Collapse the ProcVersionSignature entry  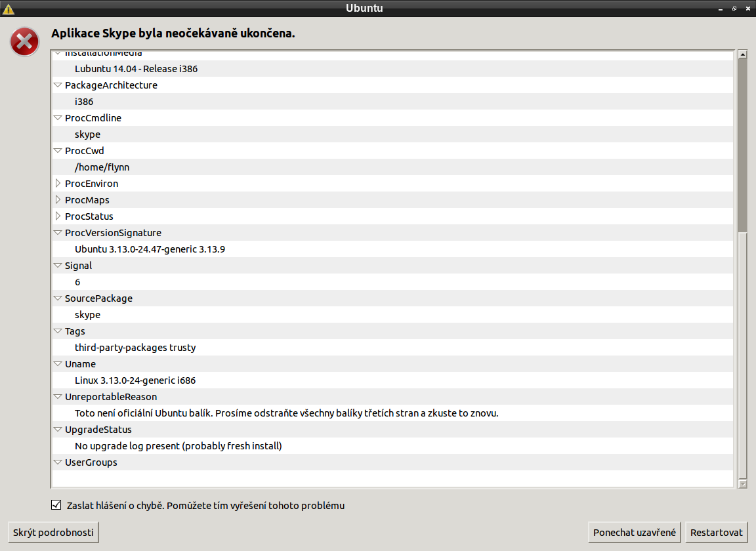[58, 232]
